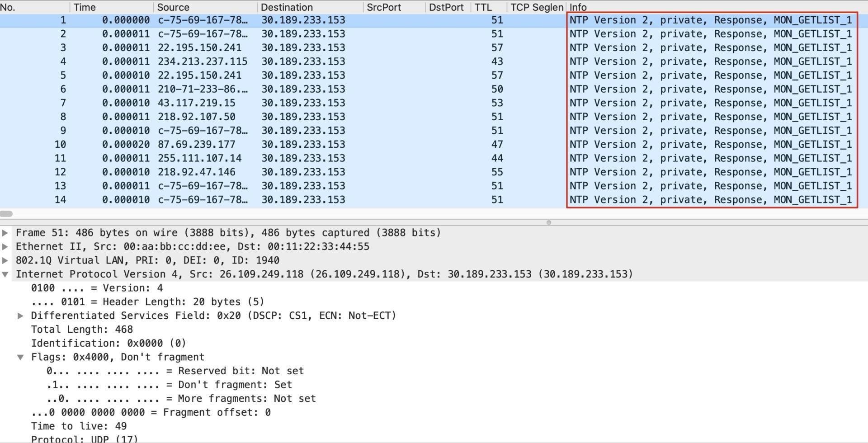868x443 pixels.
Task: Expand the Differentiated Services Field item
Action: point(20,316)
